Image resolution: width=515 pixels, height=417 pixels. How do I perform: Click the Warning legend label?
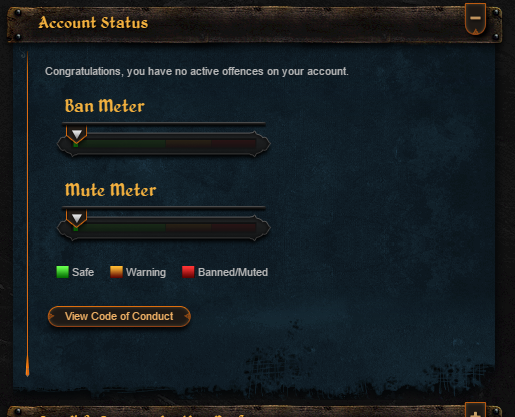click(x=146, y=272)
